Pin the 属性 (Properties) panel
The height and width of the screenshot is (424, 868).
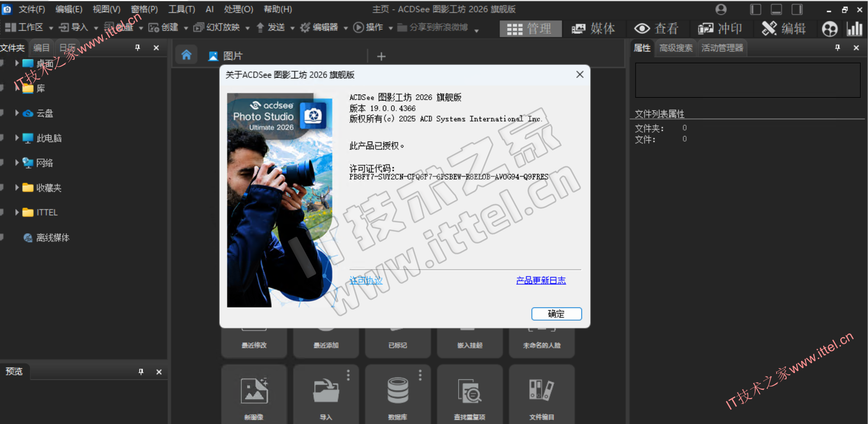pyautogui.click(x=838, y=48)
